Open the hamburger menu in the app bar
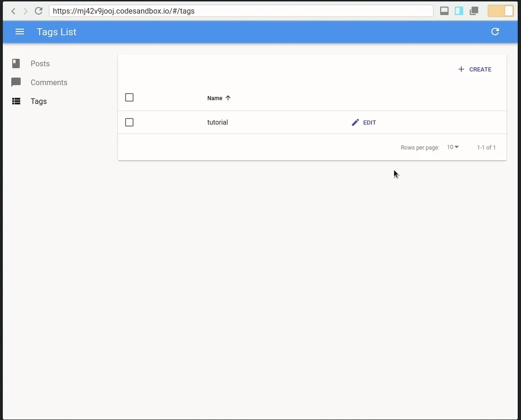521x420 pixels. click(20, 32)
